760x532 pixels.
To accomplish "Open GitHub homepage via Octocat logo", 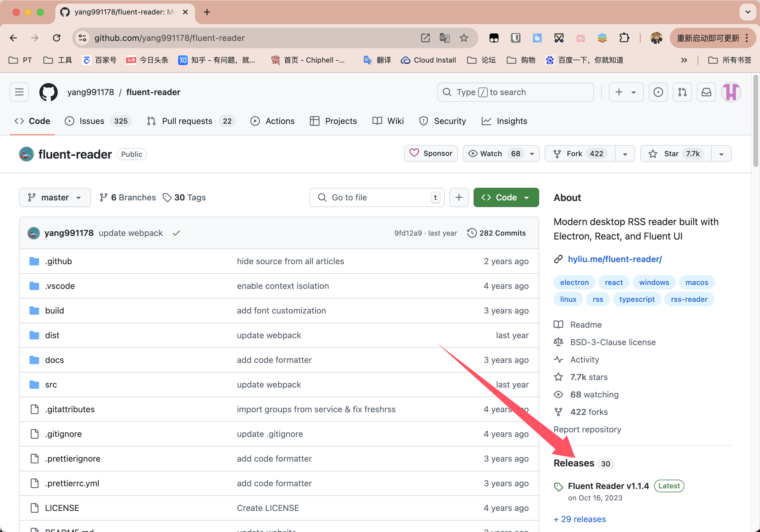I will point(48,92).
